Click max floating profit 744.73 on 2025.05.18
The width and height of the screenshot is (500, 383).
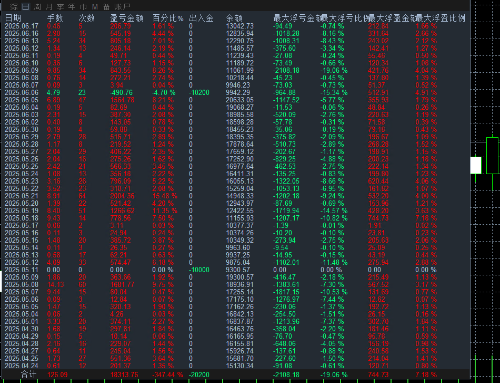pos(378,218)
